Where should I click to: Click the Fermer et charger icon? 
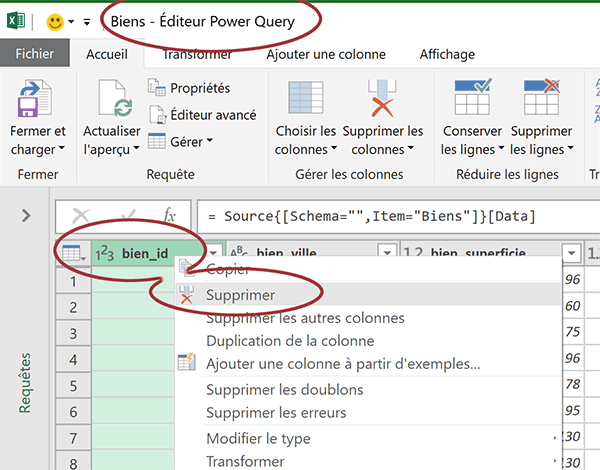pos(34,98)
